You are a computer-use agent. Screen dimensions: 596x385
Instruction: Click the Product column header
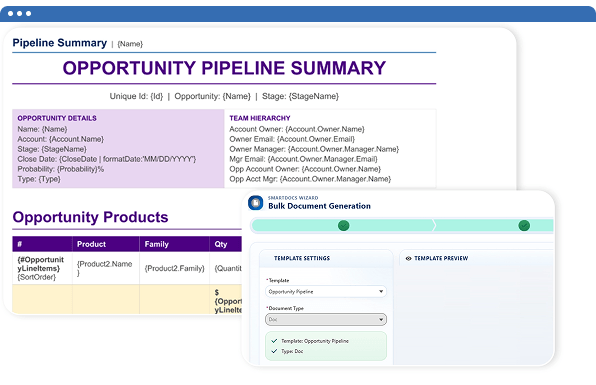[x=91, y=244]
